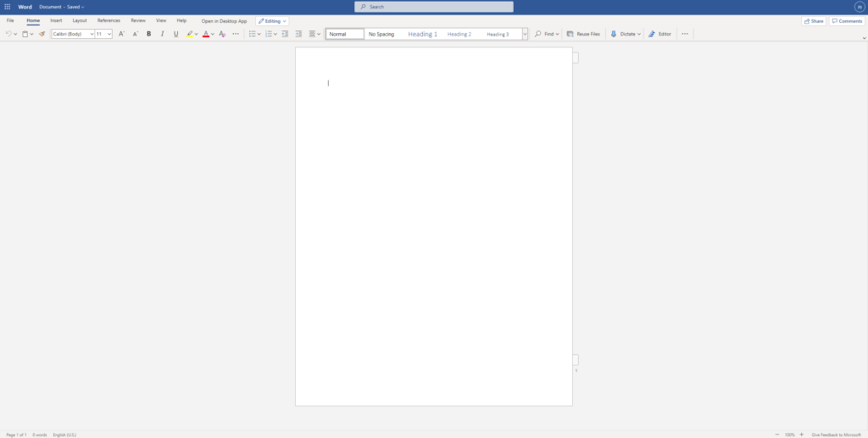
Task: Switch to the Home tab
Action: [33, 20]
